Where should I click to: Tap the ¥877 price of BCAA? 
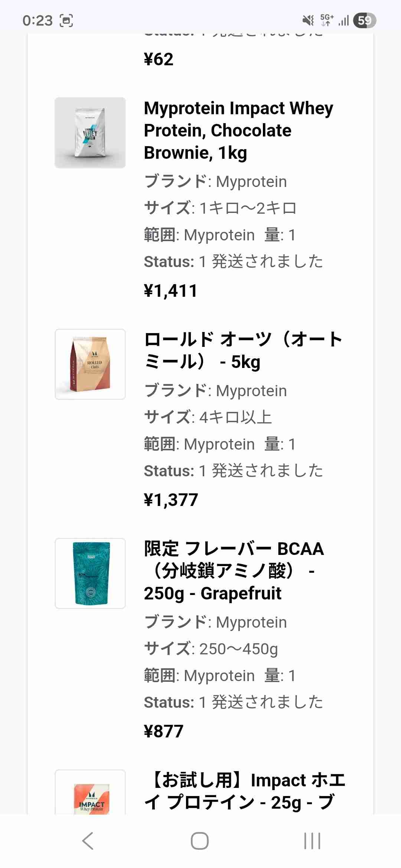point(163,731)
